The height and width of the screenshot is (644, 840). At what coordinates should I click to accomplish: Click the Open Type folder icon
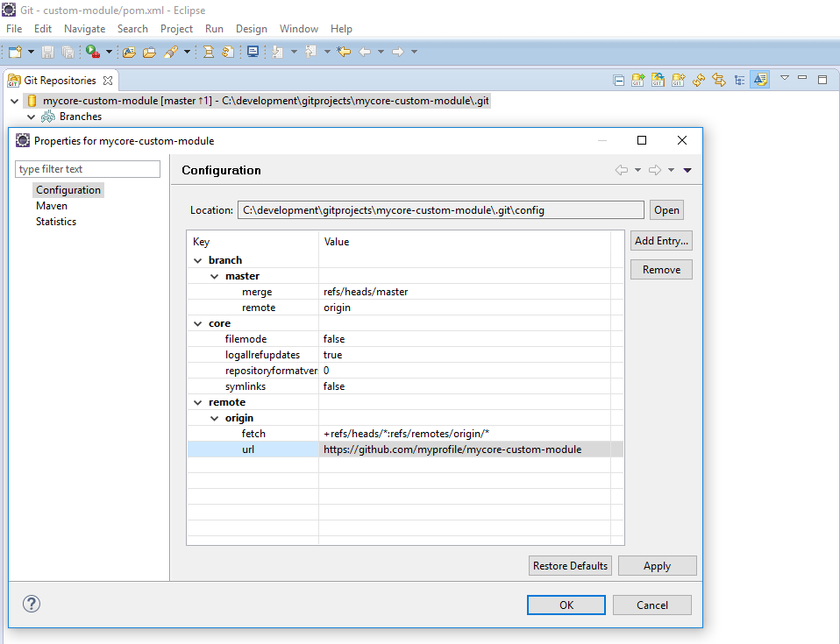point(129,52)
